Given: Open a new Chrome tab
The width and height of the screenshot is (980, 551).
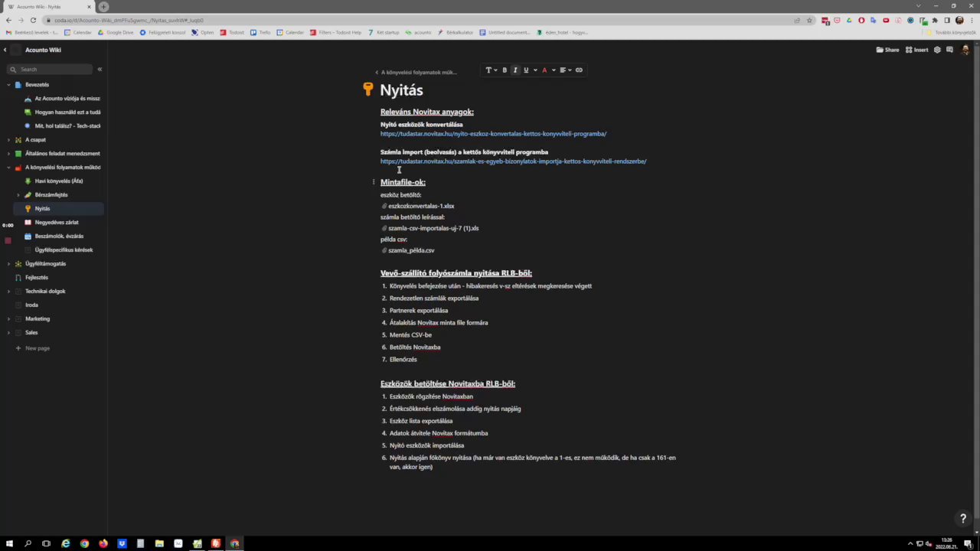Looking at the screenshot, I should (x=103, y=7).
